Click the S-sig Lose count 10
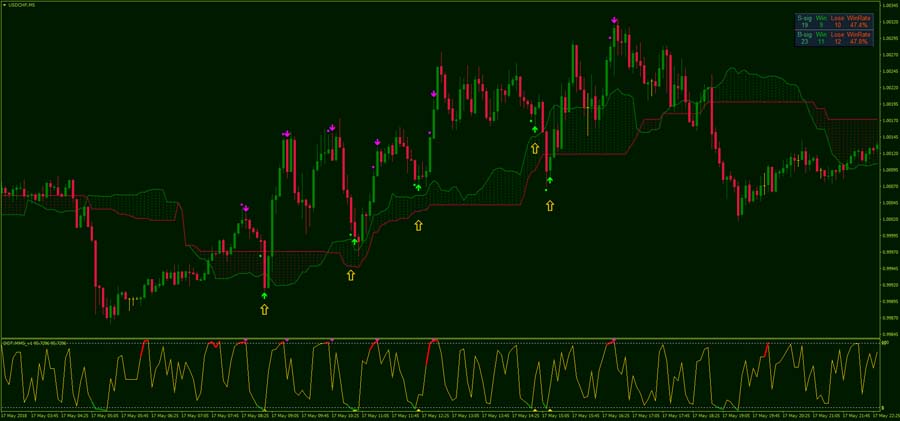The image size is (900, 421). coord(838,25)
